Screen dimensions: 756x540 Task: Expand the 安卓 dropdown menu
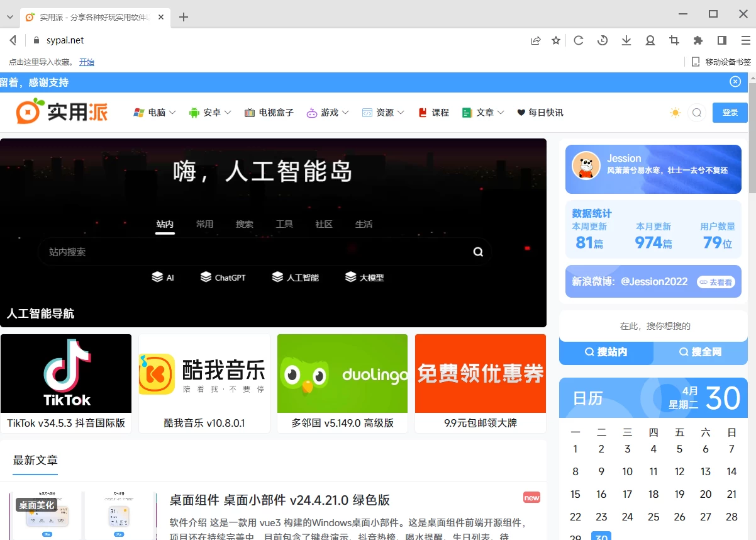coord(210,113)
